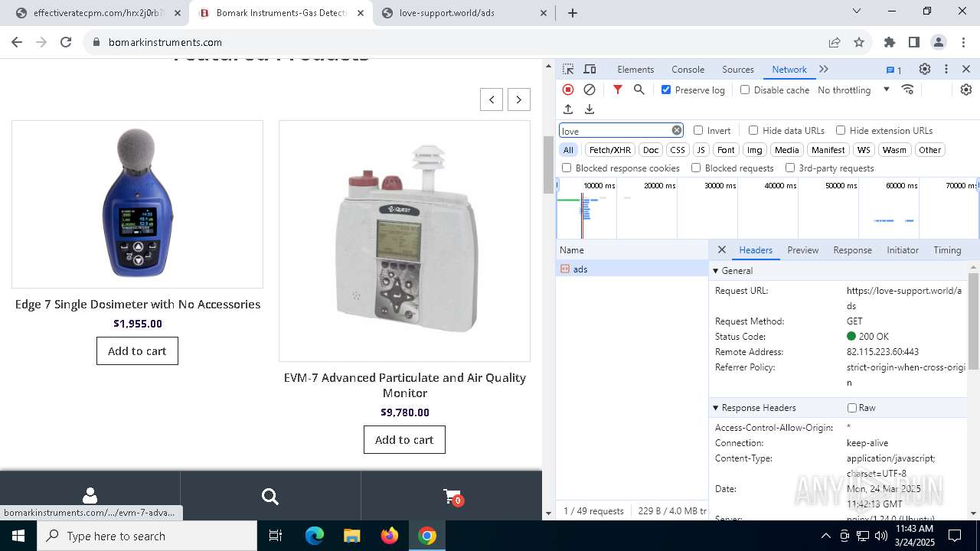Add Edge 7 Dosimeter to cart
The width and height of the screenshot is (980, 551).
(137, 350)
